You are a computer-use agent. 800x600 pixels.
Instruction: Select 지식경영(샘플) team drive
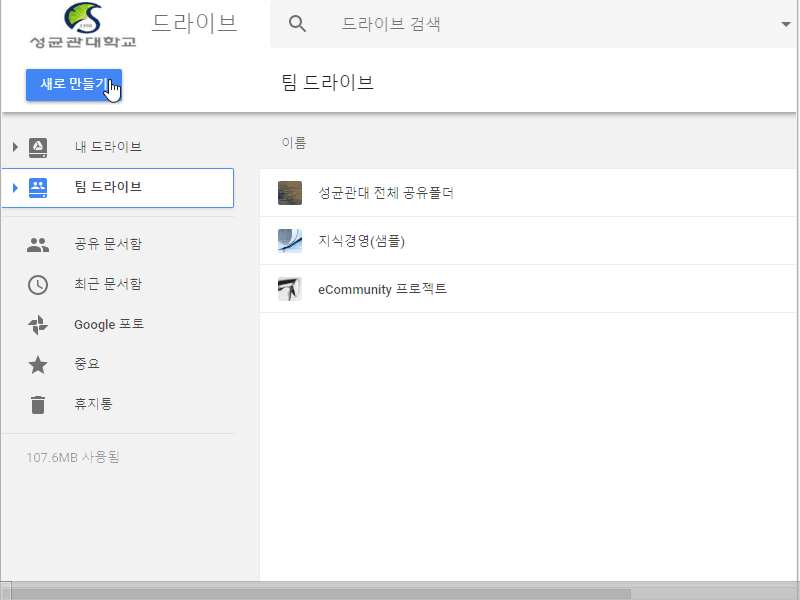coord(528,241)
